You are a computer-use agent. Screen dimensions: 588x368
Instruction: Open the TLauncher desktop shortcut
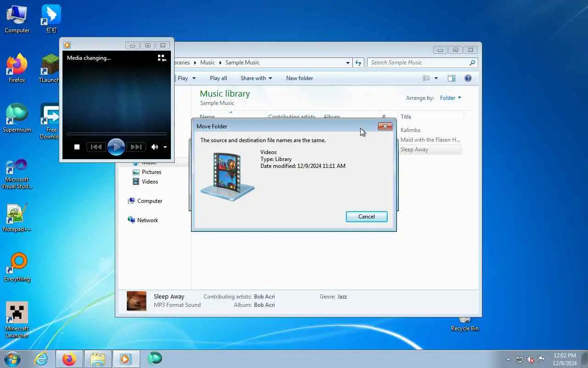pos(50,69)
